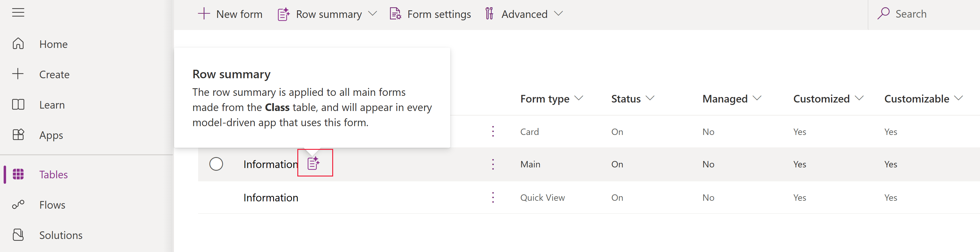The width and height of the screenshot is (980, 252).
Task: Click the Form settings icon
Action: (x=395, y=14)
